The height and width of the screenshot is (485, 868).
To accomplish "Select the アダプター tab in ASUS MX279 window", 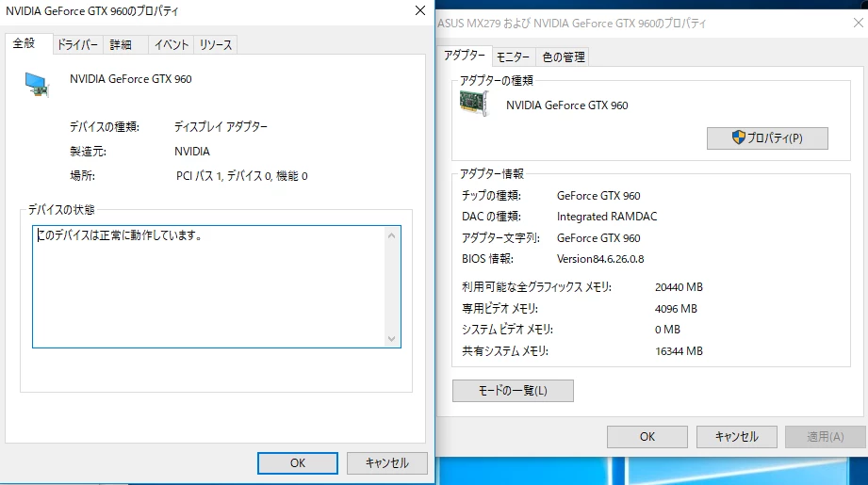I will pyautogui.click(x=464, y=56).
